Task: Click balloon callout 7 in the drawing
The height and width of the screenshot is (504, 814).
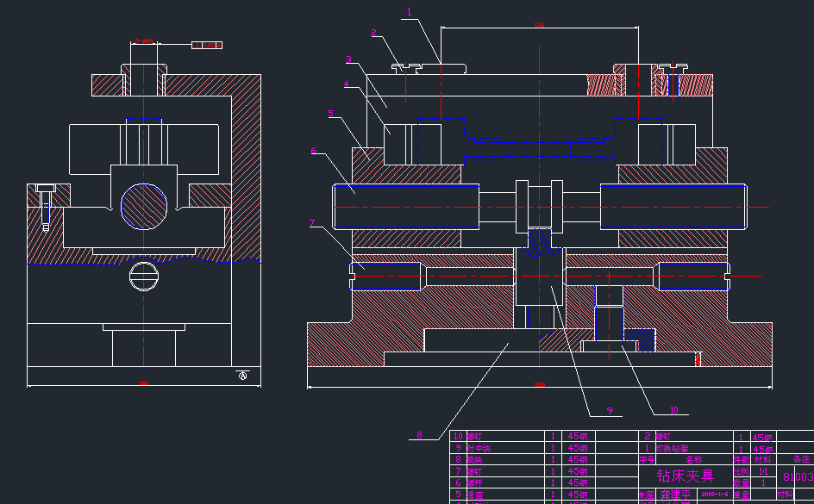Action: 312,223
